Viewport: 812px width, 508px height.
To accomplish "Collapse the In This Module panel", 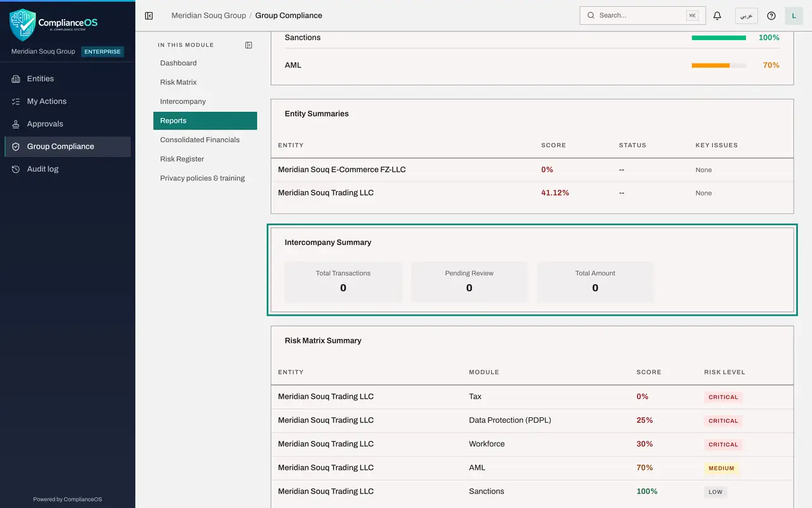I will coord(249,45).
